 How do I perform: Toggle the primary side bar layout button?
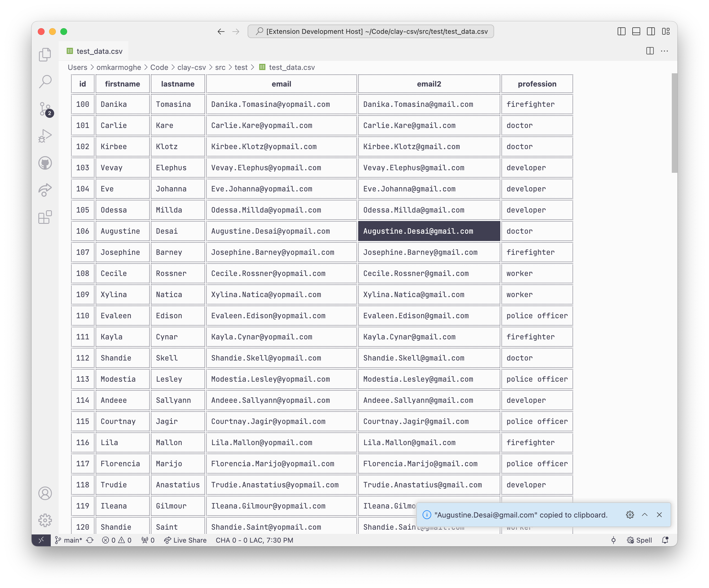pyautogui.click(x=621, y=31)
